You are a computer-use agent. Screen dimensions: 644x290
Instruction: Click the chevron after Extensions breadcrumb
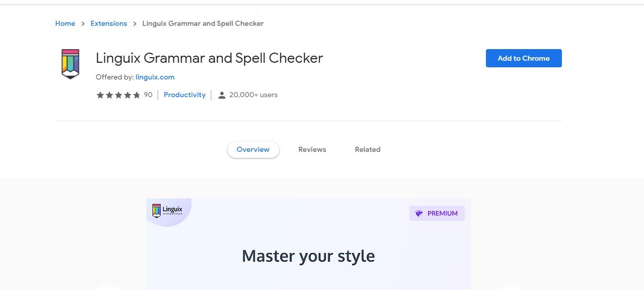click(x=135, y=24)
